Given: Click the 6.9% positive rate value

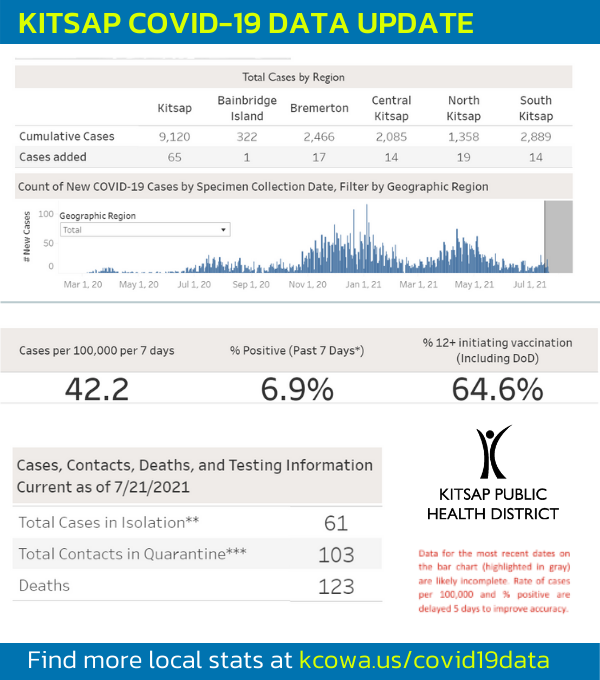Looking at the screenshot, I should [x=296, y=389].
